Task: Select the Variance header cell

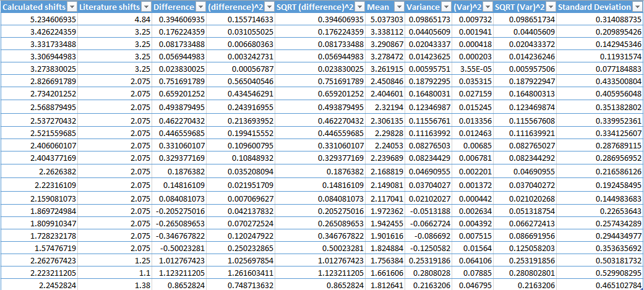Action: (x=429, y=7)
